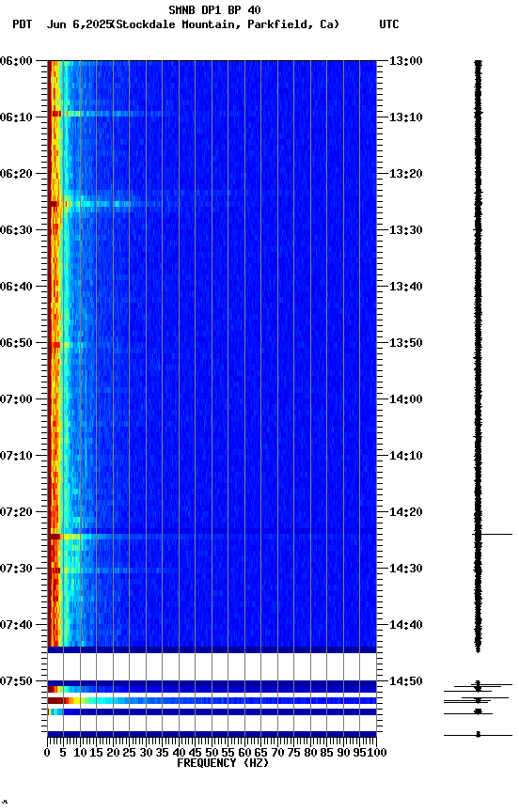Click the spectrogram event streak near 06:25

tap(106, 204)
